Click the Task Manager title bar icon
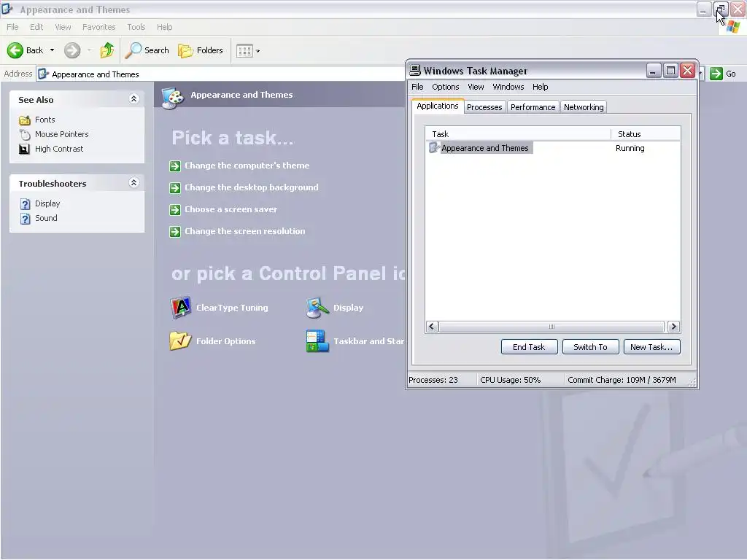The height and width of the screenshot is (560, 747). [x=415, y=71]
